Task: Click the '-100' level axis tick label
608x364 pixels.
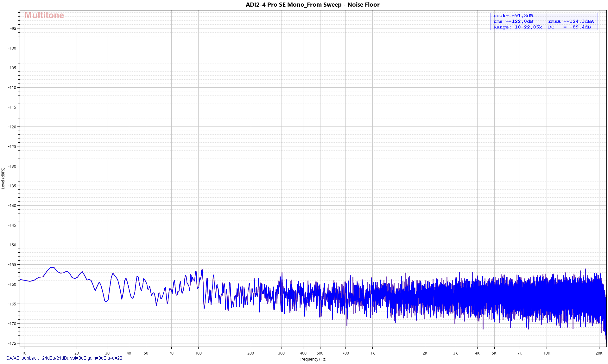Action: [12, 48]
